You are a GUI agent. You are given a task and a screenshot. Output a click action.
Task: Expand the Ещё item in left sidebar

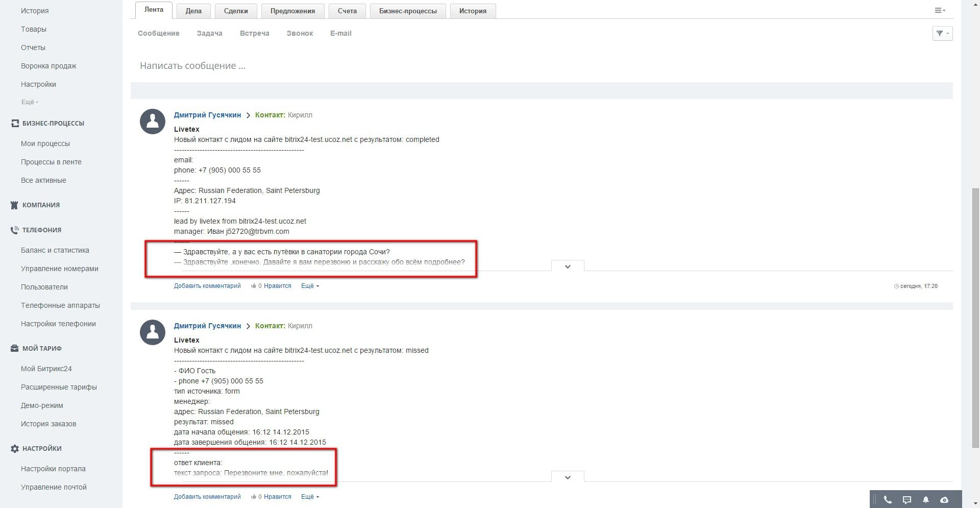tap(30, 102)
